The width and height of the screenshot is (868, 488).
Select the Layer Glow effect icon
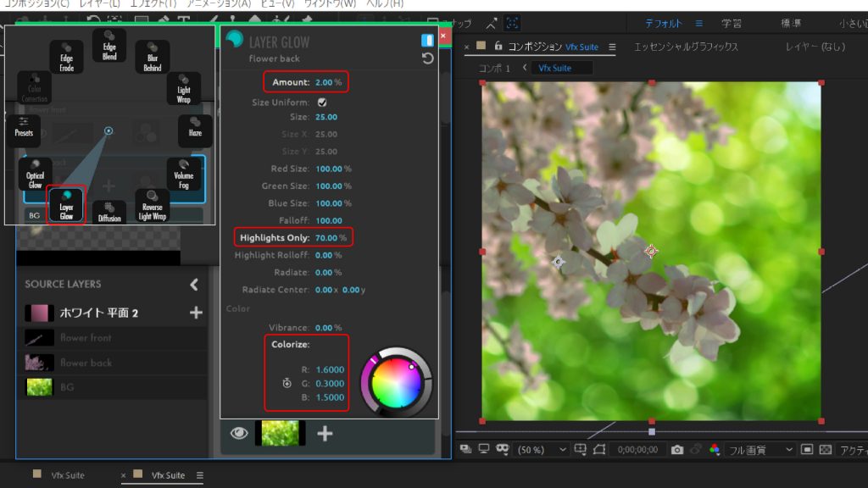[x=66, y=204]
